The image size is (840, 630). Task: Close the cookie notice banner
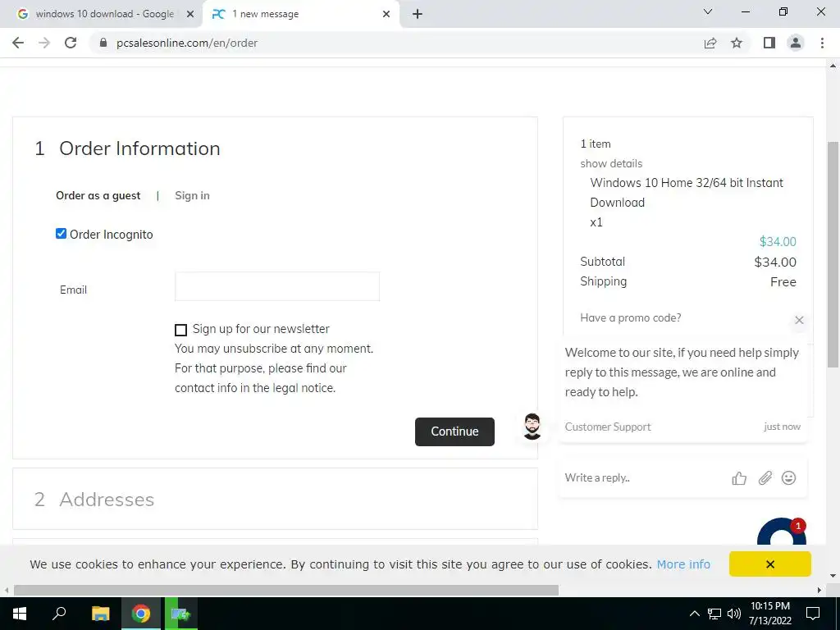coord(769,564)
